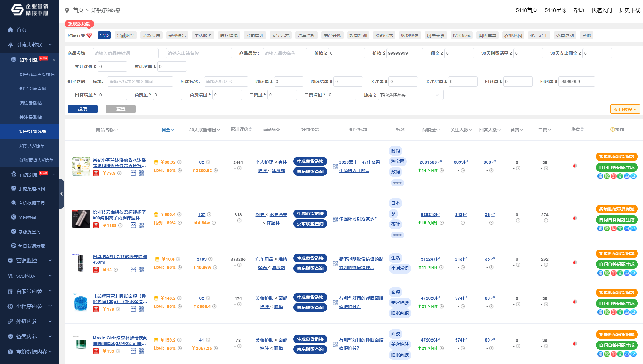Screen dimensions: 643x364
Task: Click the 请输入商品关键词 input field
Action: click(x=126, y=53)
